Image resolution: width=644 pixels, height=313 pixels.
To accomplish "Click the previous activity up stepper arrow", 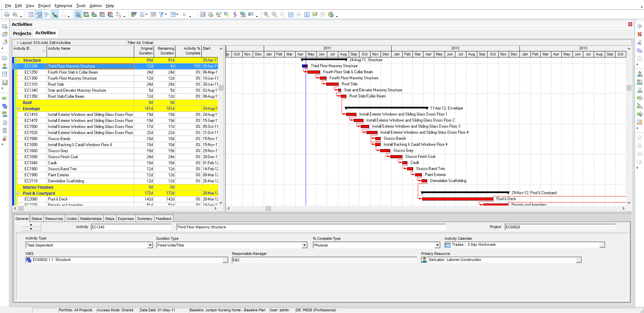I will [x=31, y=225].
